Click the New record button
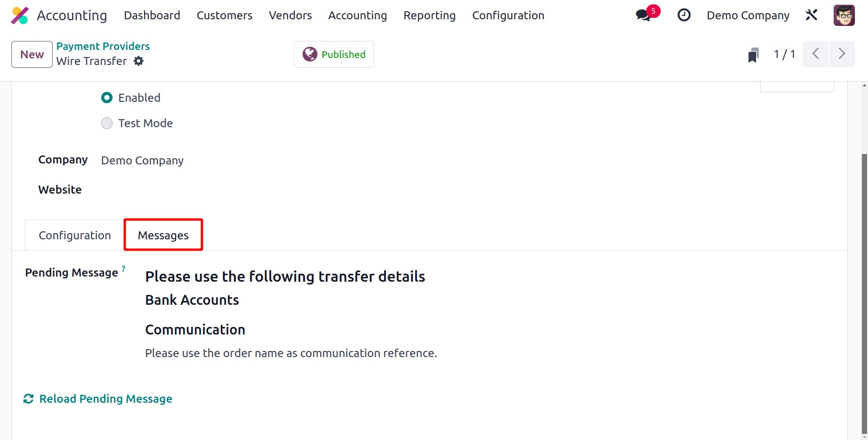The height and width of the screenshot is (440, 868). tap(32, 55)
